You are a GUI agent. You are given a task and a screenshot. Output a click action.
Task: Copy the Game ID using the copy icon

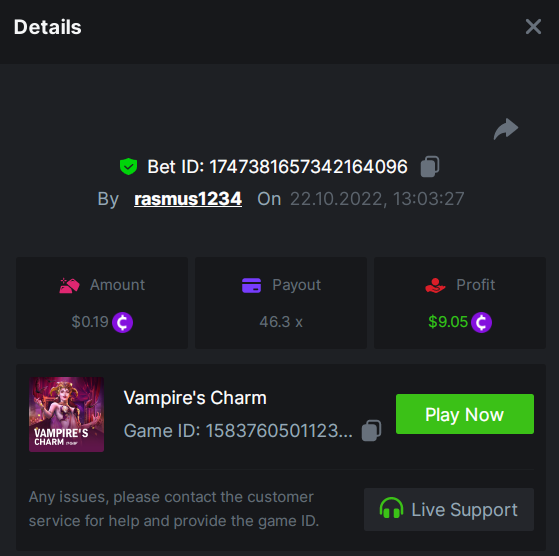click(x=371, y=431)
